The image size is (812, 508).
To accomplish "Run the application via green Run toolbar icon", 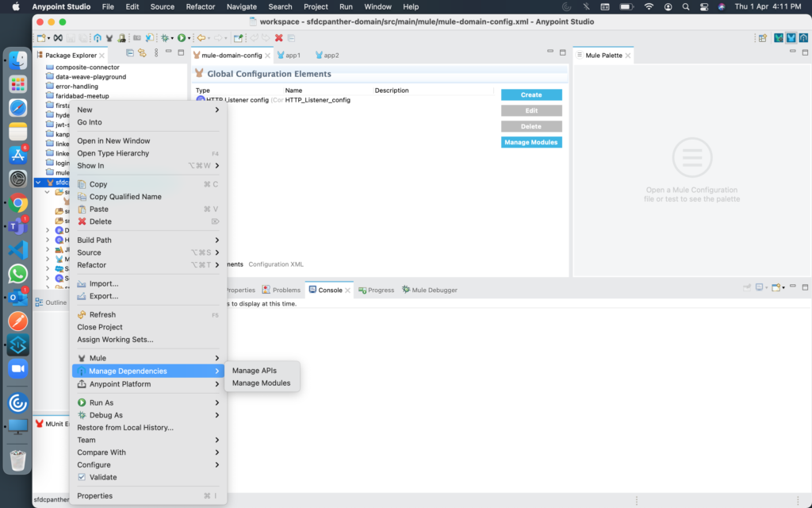I will (x=182, y=37).
